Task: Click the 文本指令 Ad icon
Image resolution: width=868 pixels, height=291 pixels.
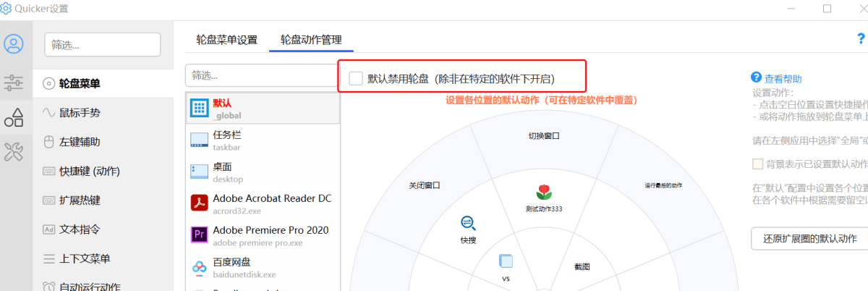Action: [x=49, y=229]
